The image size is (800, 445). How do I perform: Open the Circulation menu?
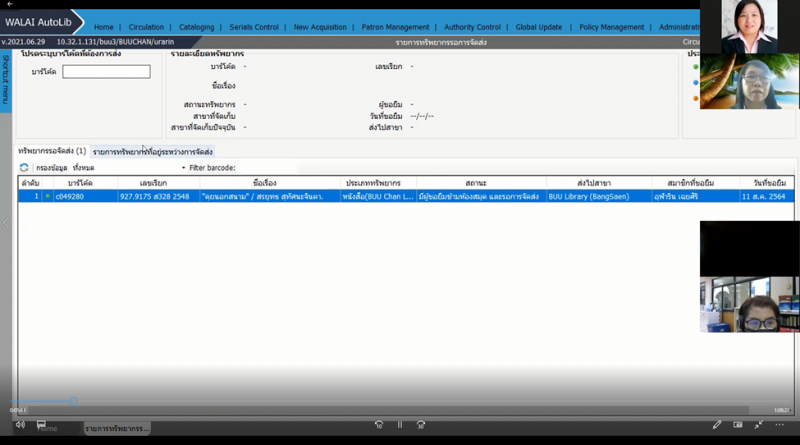(146, 27)
